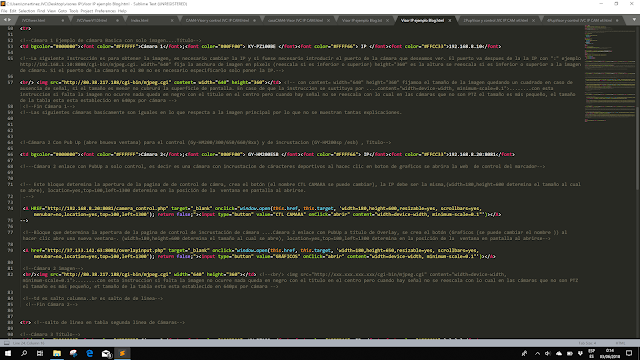Open the Action Center notifications icon
640x360 pixels.
point(629,353)
